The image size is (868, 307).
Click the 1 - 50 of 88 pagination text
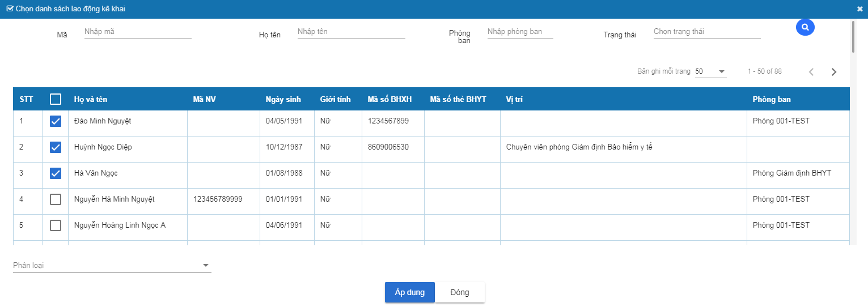coord(765,71)
